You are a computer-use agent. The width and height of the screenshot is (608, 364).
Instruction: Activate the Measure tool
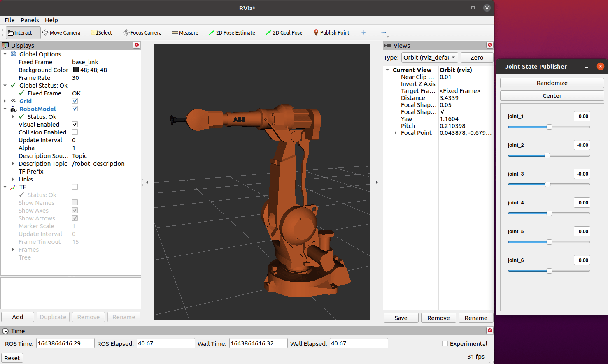pyautogui.click(x=185, y=32)
